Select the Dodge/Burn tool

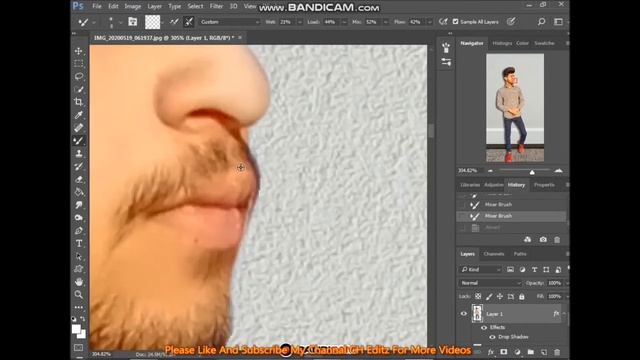(79, 218)
